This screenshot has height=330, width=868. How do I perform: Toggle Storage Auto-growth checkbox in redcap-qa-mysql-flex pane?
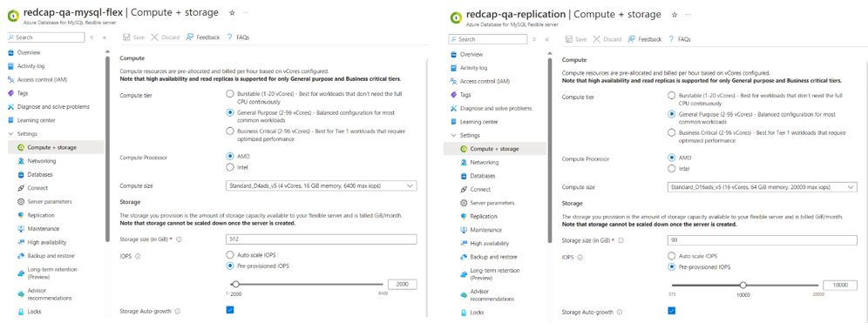coord(230,310)
